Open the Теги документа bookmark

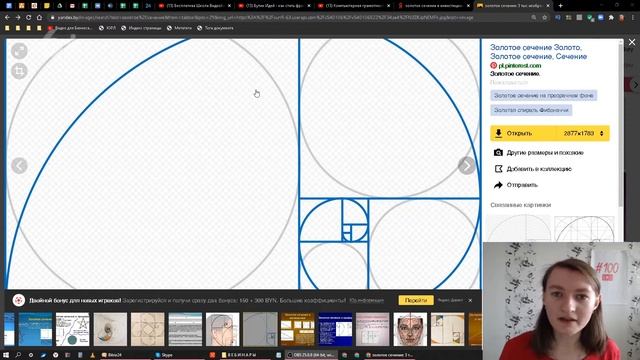[x=215, y=28]
